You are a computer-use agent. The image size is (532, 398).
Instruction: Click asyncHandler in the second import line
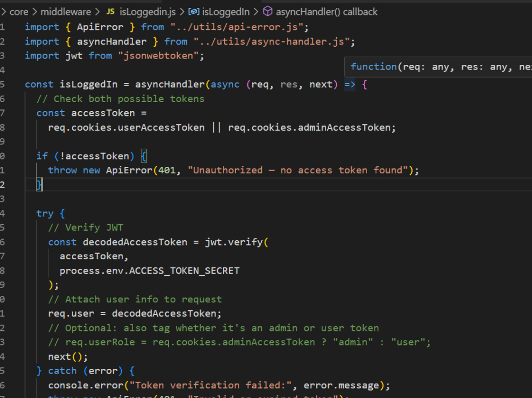112,41
